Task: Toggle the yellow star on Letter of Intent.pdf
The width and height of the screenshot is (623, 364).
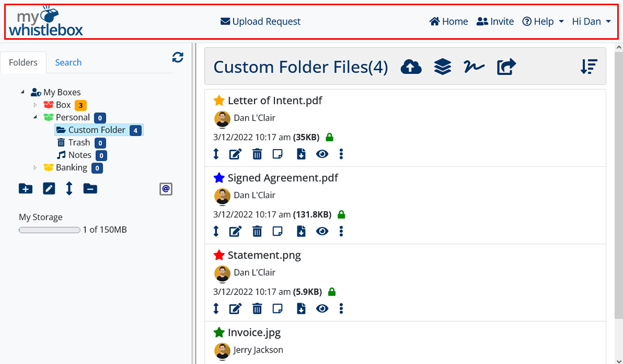Action: pos(219,100)
